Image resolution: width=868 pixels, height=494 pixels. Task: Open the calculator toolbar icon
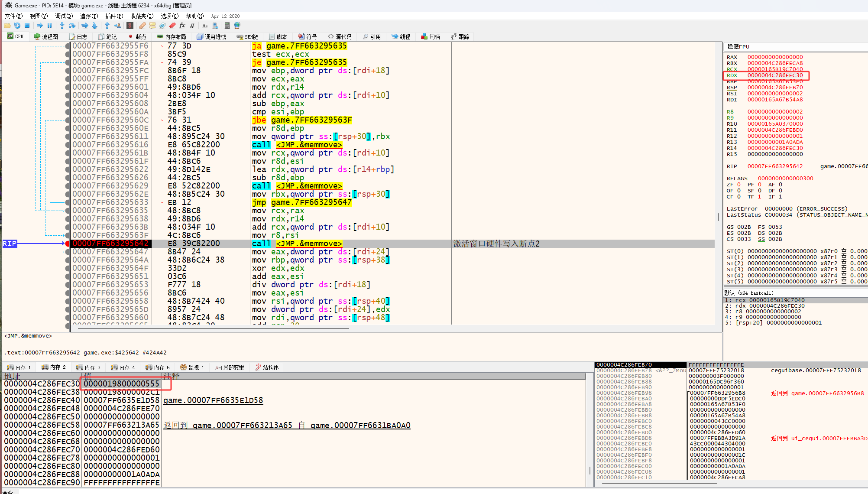pos(227,26)
